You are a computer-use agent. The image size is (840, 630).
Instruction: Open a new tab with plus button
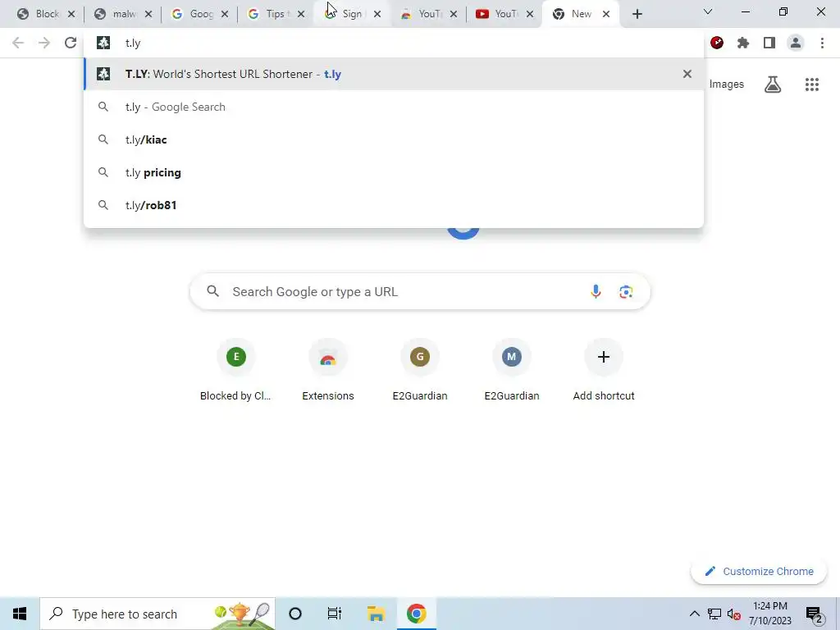click(x=637, y=14)
